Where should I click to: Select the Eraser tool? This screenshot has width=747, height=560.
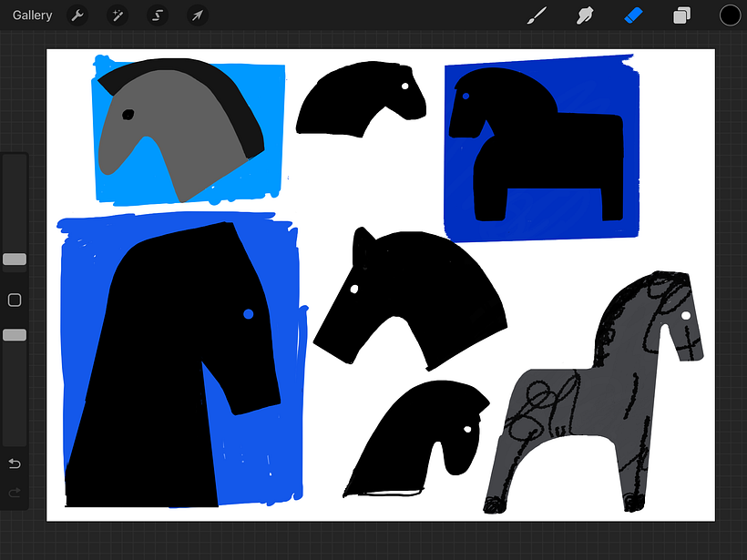pyautogui.click(x=634, y=15)
